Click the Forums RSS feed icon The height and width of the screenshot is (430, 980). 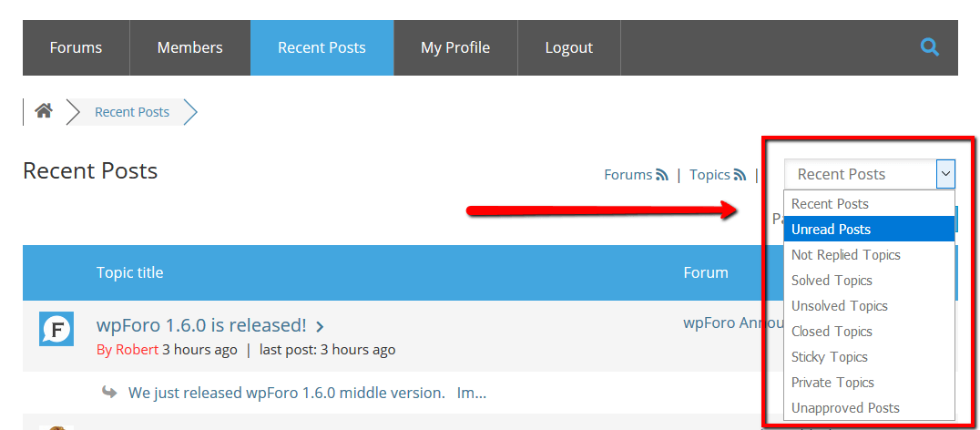tap(662, 175)
